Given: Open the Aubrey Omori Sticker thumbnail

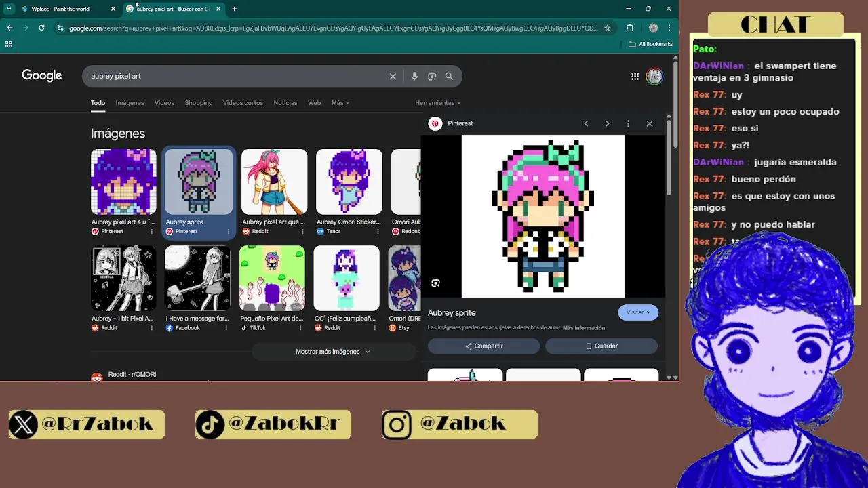Looking at the screenshot, I should point(349,182).
